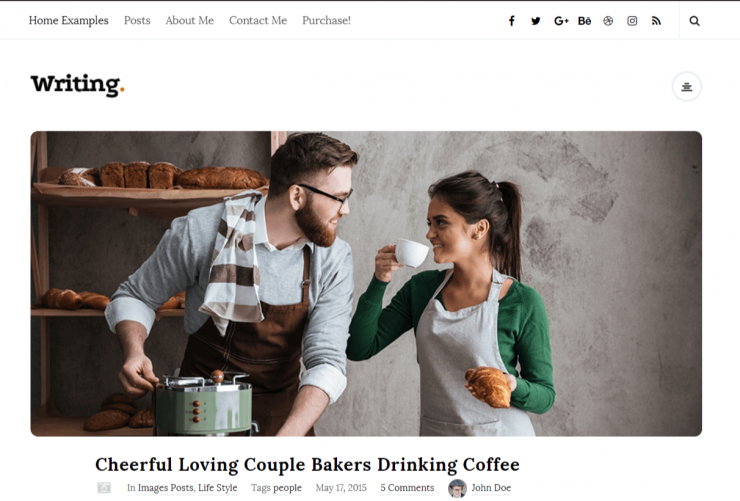Click the bakers couple featured image

pos(366,284)
